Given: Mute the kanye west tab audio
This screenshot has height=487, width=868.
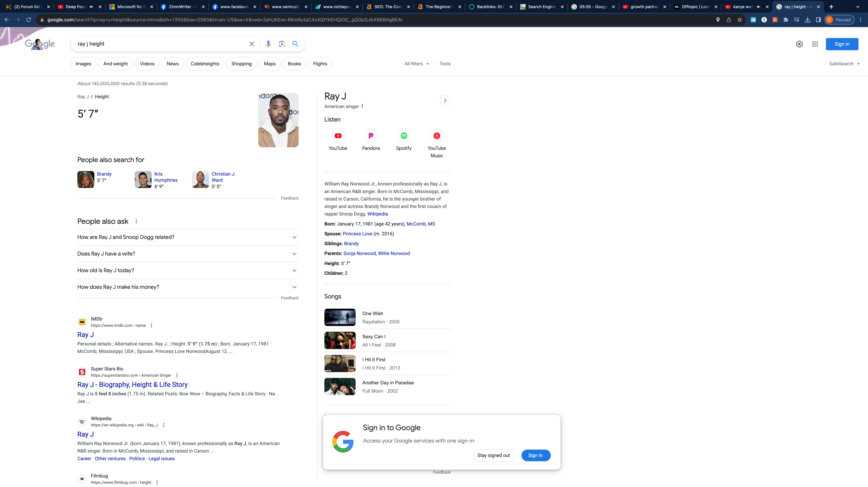Looking at the screenshot, I should tap(759, 7).
